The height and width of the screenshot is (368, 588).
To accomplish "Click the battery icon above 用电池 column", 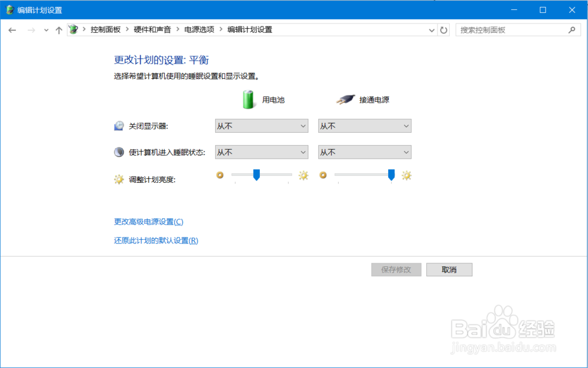I will tap(248, 99).
